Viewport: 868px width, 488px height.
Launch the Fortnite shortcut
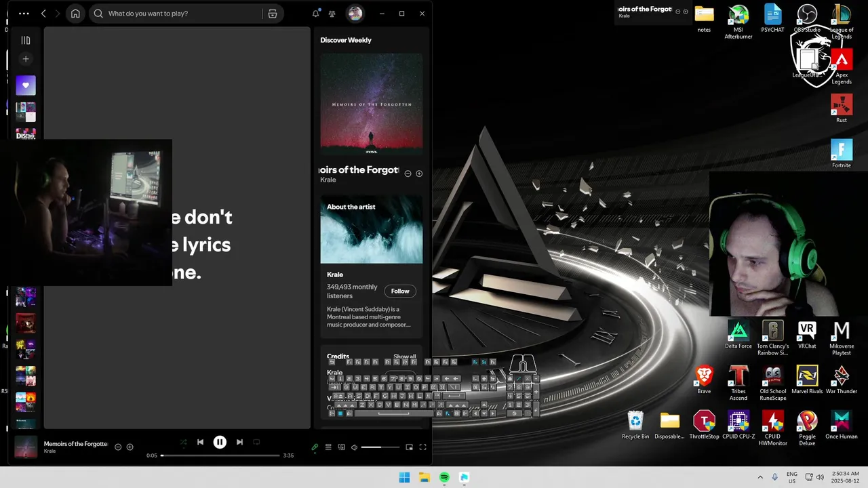842,154
